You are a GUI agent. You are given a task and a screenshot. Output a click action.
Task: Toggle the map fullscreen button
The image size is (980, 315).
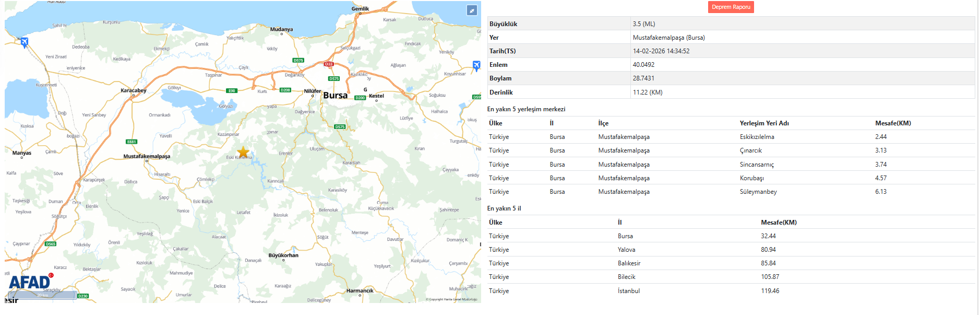coord(472,10)
